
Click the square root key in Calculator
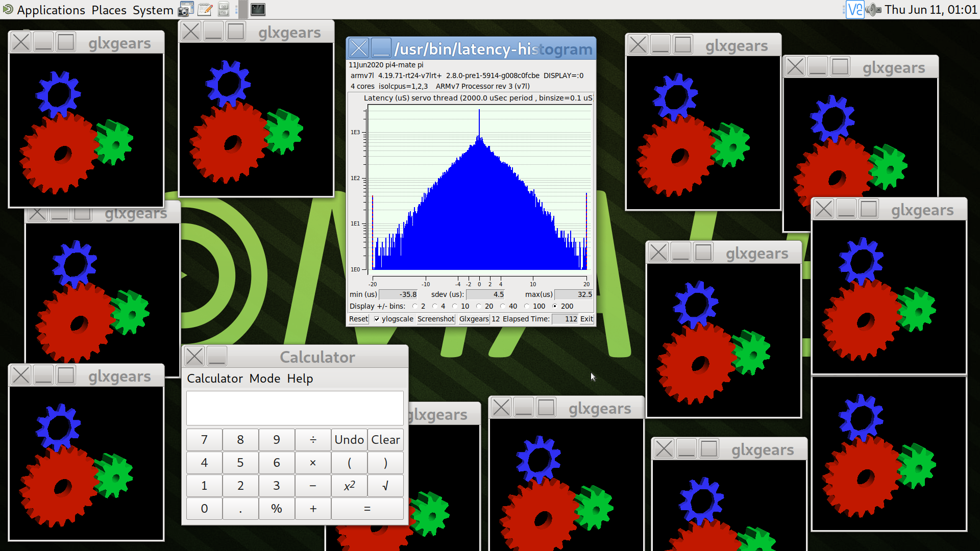click(x=385, y=486)
